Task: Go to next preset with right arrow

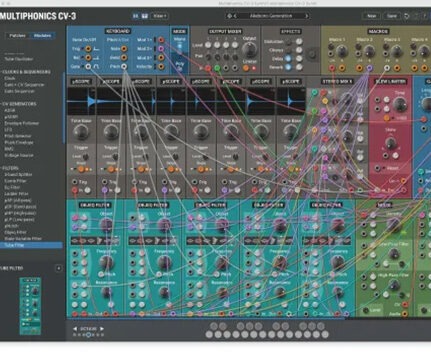Action: coord(307,16)
